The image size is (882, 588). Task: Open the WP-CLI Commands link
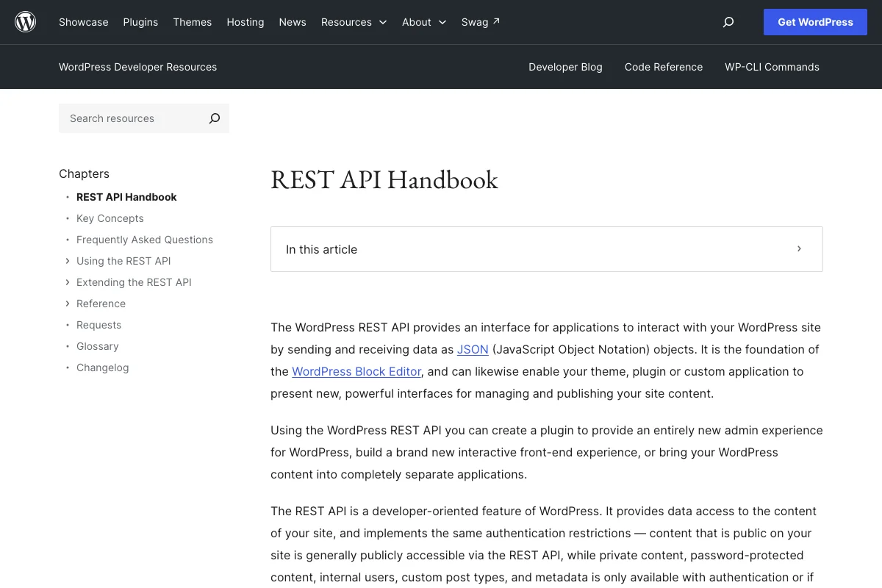[x=772, y=67]
